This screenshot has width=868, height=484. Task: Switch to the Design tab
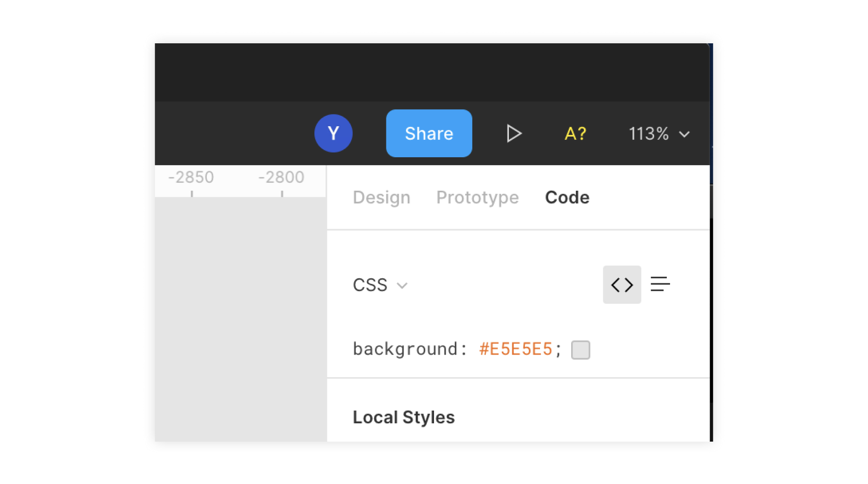381,197
